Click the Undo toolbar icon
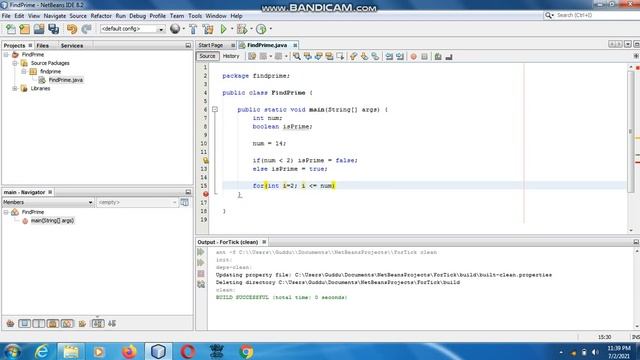The image size is (640, 360). tap(72, 29)
